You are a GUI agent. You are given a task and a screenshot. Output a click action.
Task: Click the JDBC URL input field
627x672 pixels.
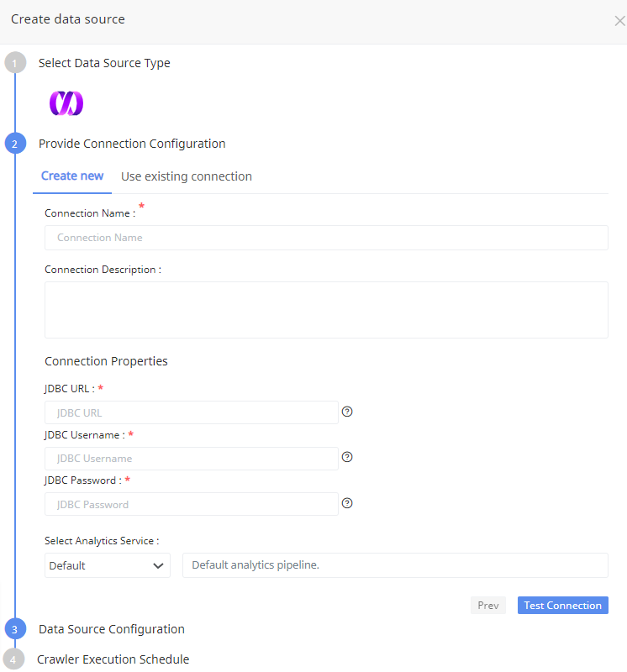click(x=192, y=412)
